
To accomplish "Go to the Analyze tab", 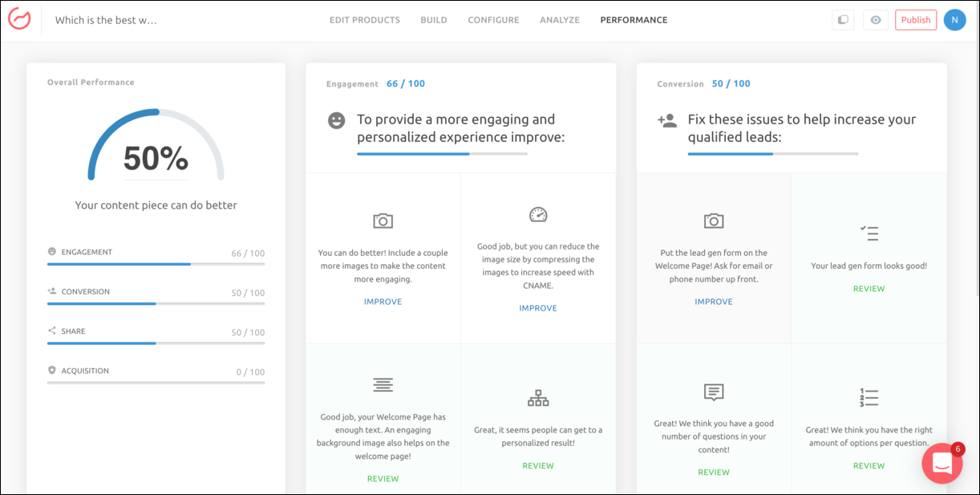I will [559, 20].
